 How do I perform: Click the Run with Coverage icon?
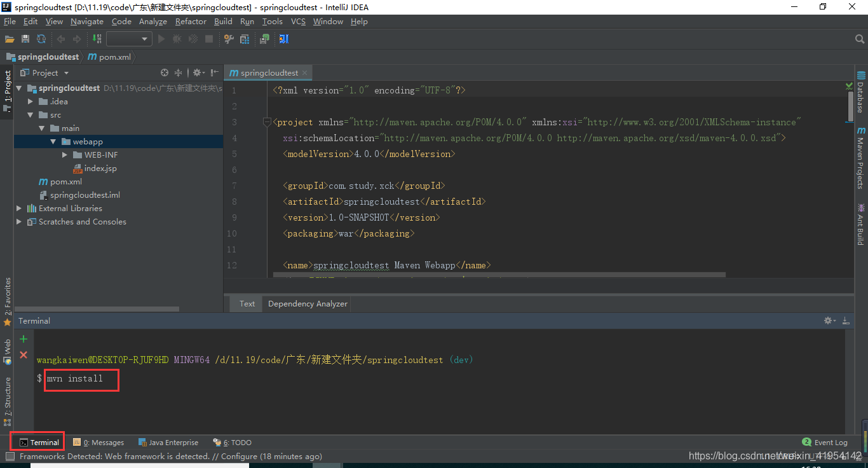pos(193,39)
